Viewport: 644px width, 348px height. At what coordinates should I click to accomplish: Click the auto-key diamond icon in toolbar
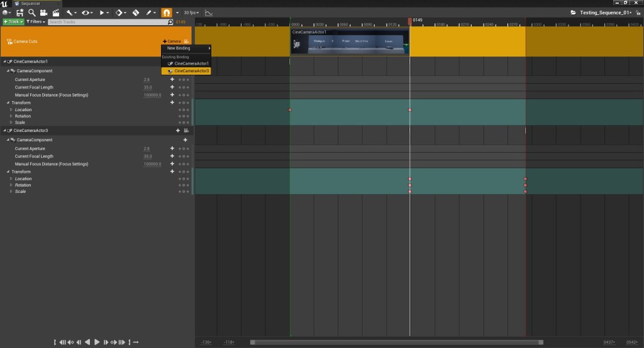tap(119, 13)
